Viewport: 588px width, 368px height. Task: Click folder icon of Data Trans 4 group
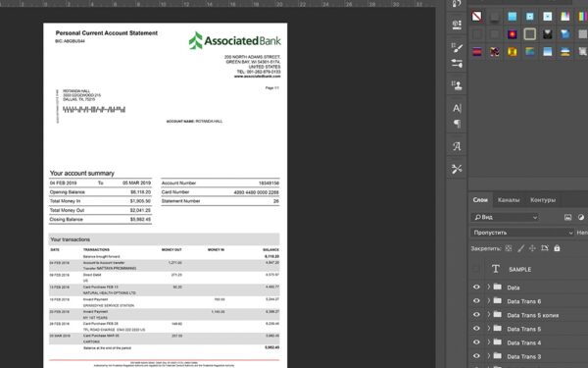pos(498,342)
